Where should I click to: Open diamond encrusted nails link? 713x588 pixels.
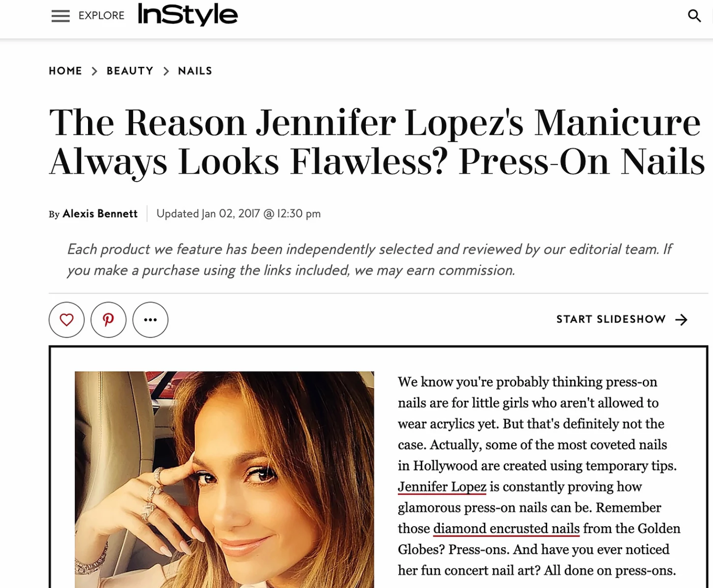(506, 529)
